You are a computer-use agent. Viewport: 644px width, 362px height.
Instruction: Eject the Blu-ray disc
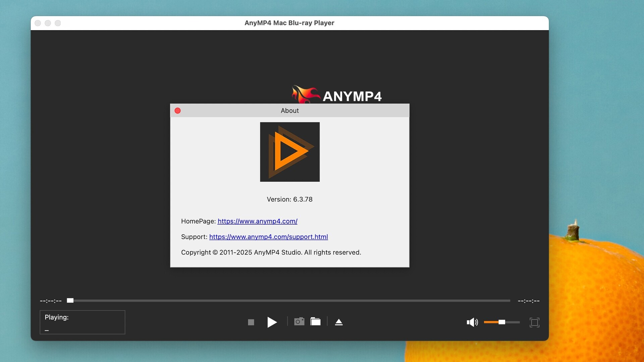coord(339,321)
